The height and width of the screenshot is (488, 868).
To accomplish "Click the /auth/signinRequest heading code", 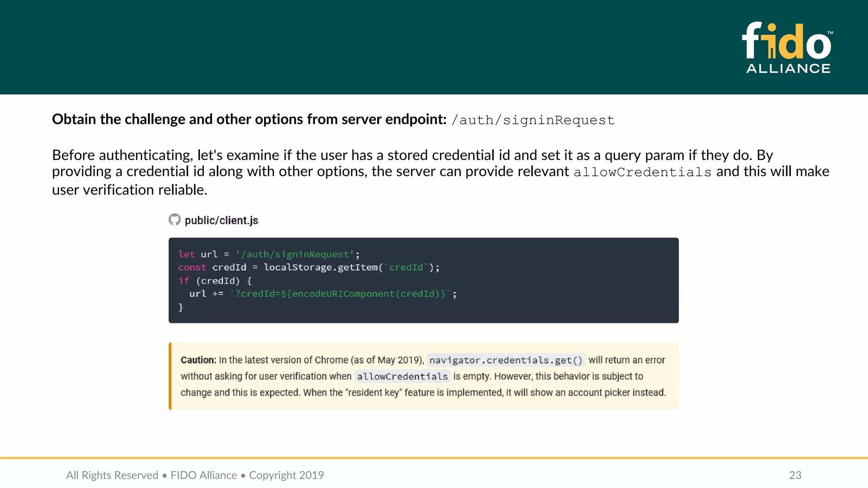I will tap(533, 120).
